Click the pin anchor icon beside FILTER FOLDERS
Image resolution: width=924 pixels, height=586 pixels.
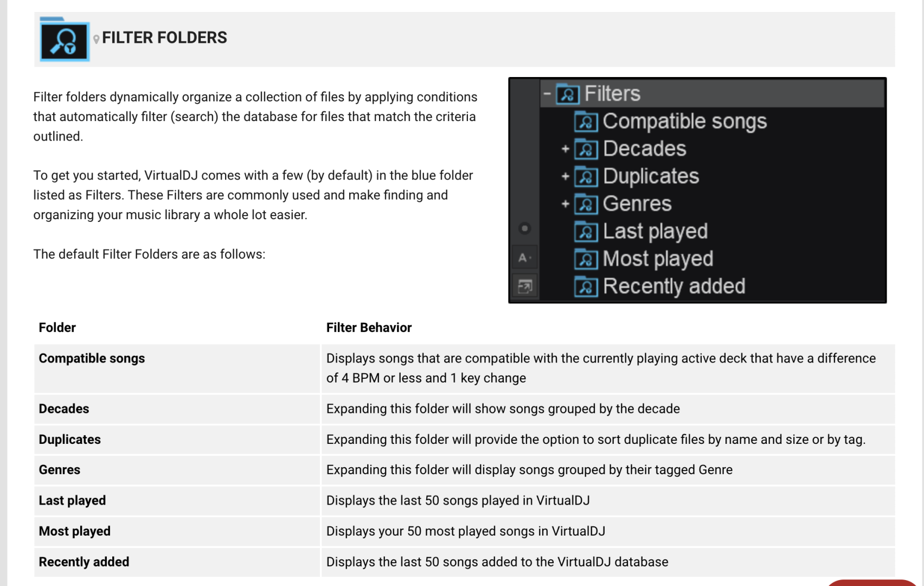pyautogui.click(x=96, y=39)
